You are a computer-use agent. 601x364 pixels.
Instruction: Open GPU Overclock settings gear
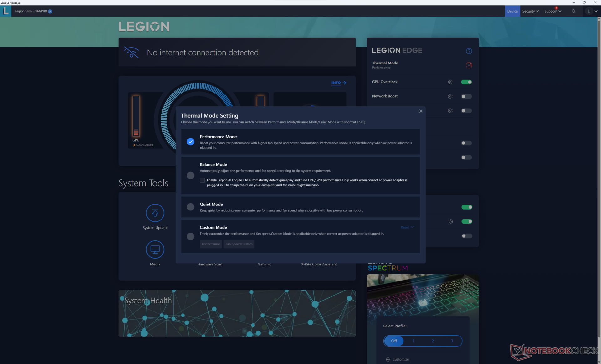point(450,82)
